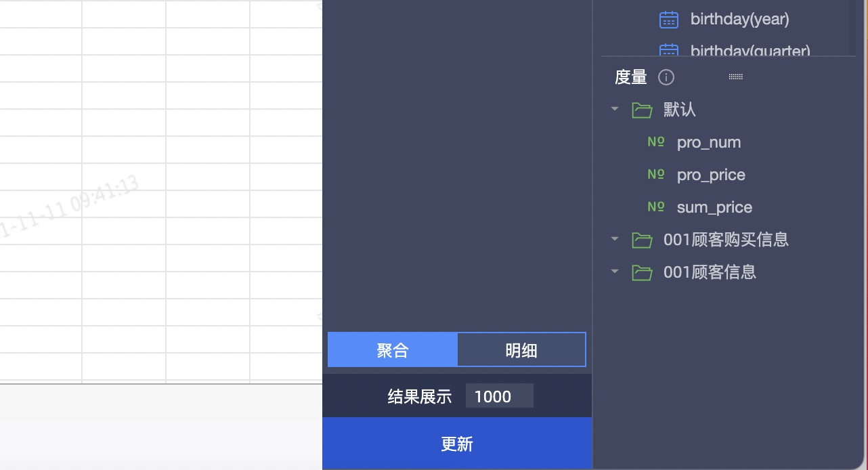The image size is (868, 470).
Task: Collapse the 001顾客购买信息 folder arrow
Action: (615, 239)
